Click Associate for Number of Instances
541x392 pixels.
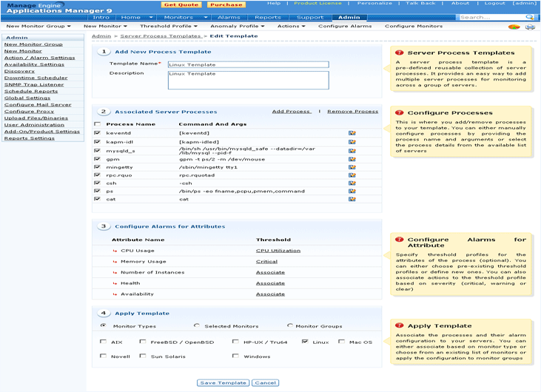pyautogui.click(x=270, y=272)
